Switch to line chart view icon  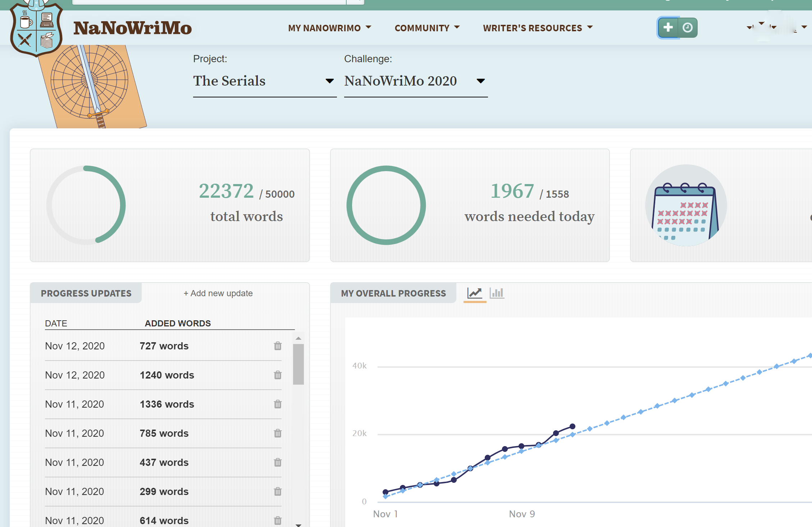click(475, 293)
